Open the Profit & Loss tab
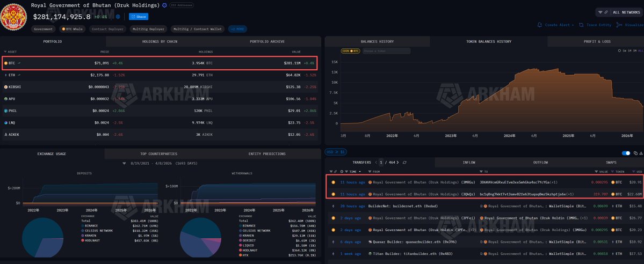The width and height of the screenshot is (644, 264). coord(597,41)
